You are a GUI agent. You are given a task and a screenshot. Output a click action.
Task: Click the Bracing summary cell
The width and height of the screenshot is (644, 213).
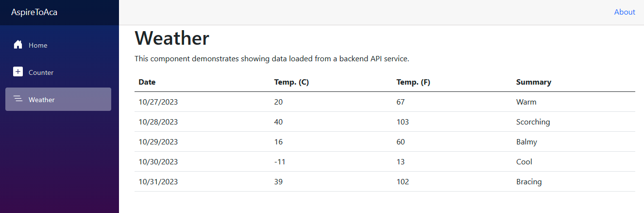click(529, 182)
